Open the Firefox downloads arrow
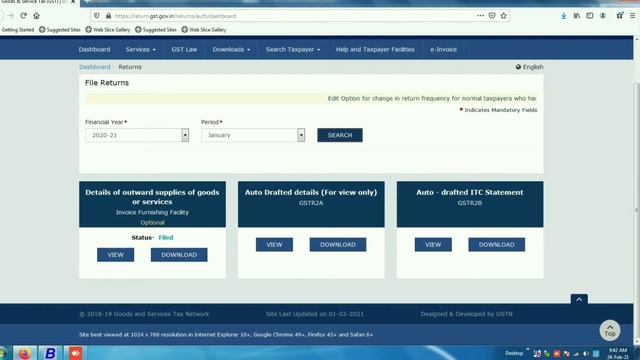640x360 pixels. pyautogui.click(x=564, y=16)
